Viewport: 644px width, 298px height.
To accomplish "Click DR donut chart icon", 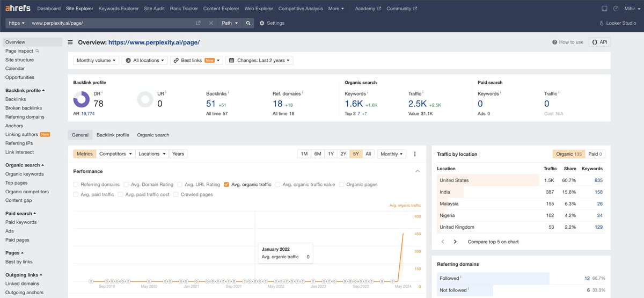I will coord(82,99).
